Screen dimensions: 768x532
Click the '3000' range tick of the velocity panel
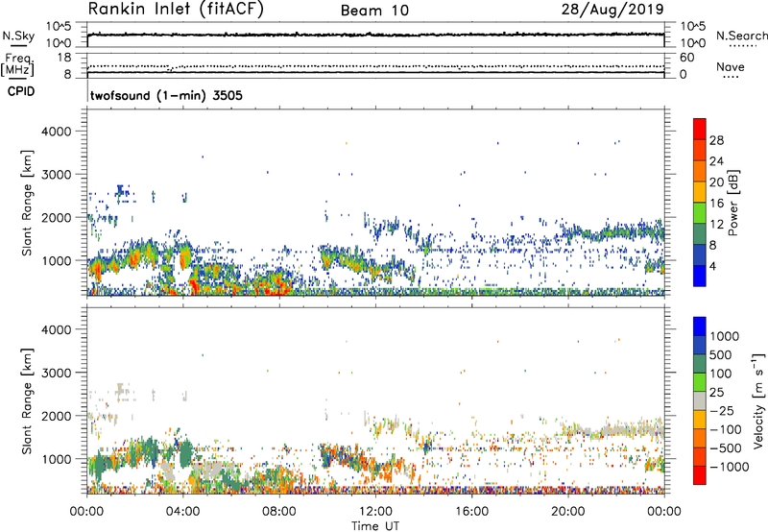click(x=57, y=373)
